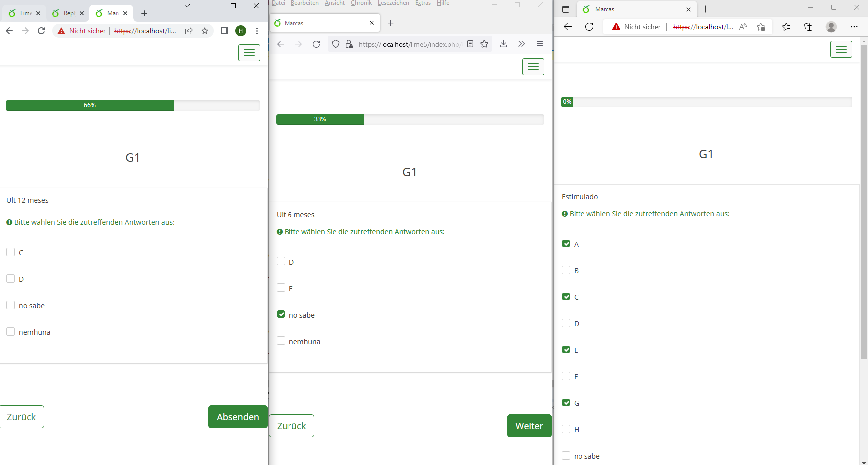Open Firefox downloads arrow icon

504,44
